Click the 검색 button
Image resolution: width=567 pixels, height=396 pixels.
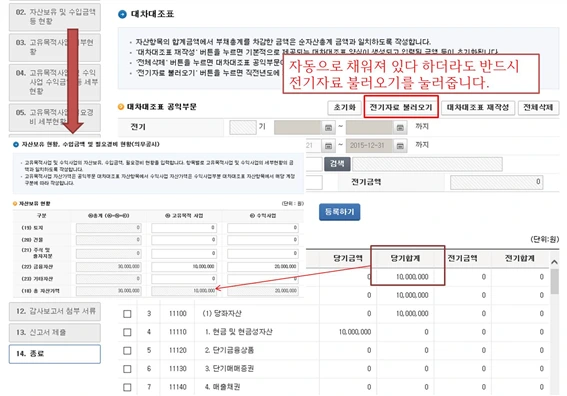[337, 164]
